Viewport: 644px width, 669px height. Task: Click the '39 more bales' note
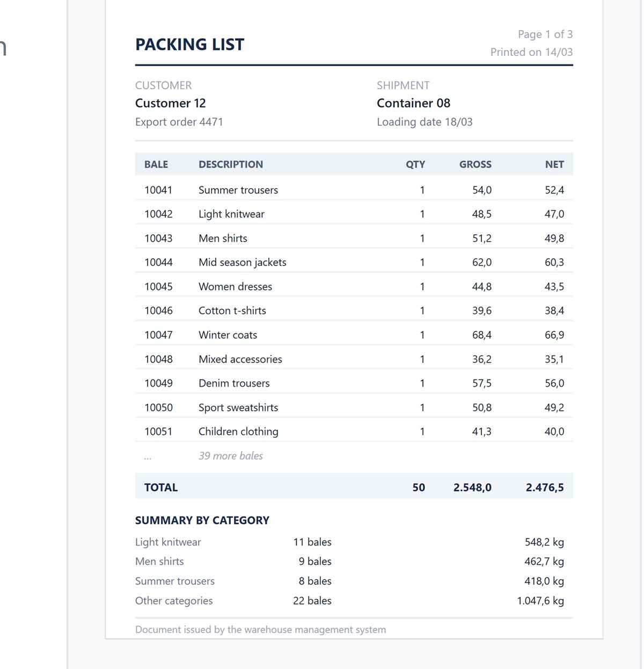tap(231, 456)
